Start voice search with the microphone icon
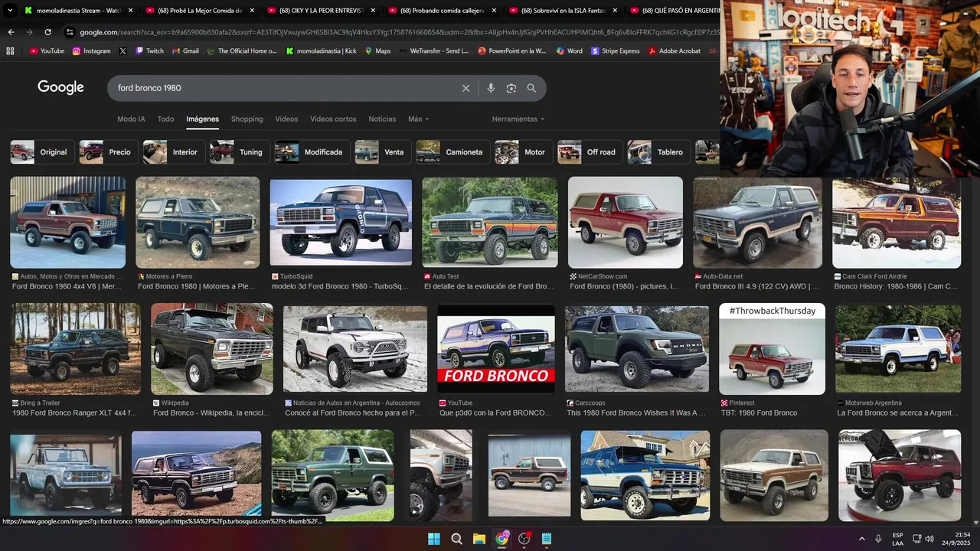Screen dimensions: 980x551 click(491, 88)
